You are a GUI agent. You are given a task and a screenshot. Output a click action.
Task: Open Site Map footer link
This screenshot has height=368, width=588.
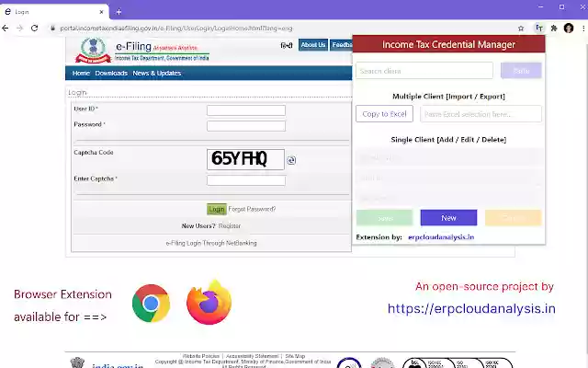click(x=295, y=356)
